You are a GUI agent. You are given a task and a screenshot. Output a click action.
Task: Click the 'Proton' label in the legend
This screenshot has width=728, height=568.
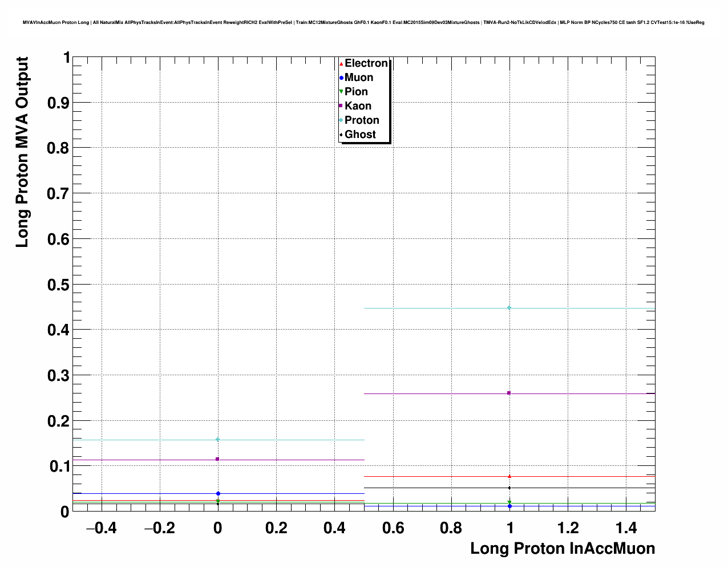point(362,120)
